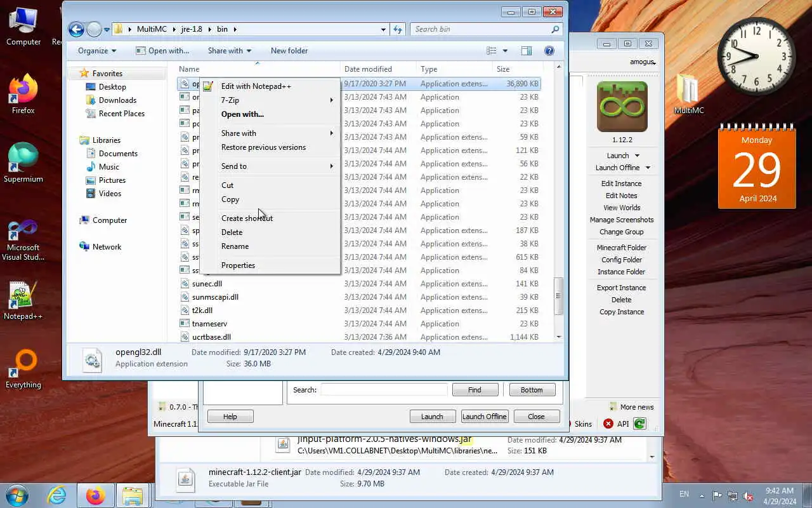Viewport: 812px width, 508px height.
Task: Click Close button in MultiMC console
Action: [x=536, y=417]
